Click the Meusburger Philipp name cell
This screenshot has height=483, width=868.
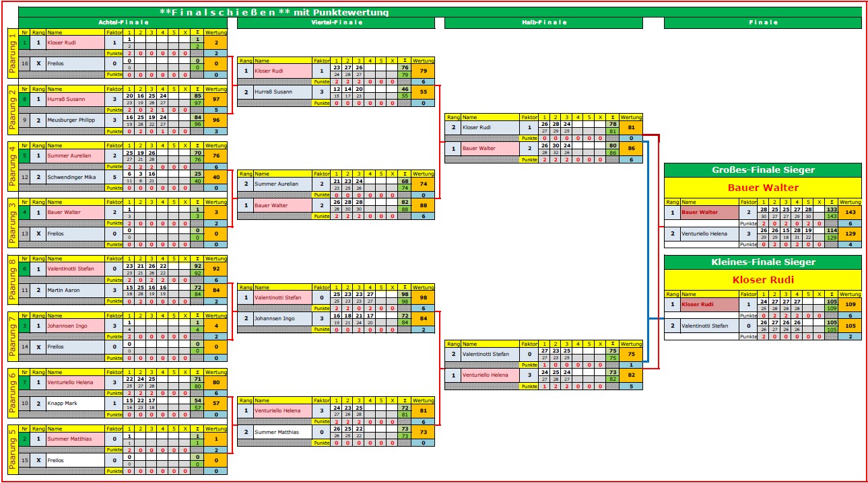coord(75,120)
